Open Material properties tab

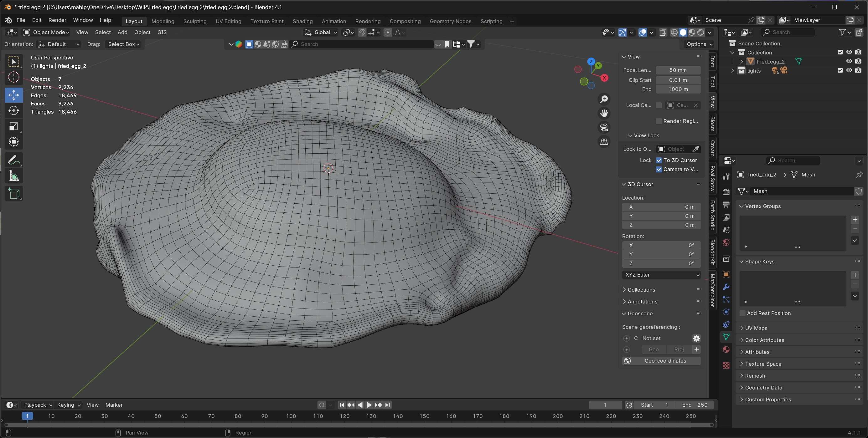726,350
